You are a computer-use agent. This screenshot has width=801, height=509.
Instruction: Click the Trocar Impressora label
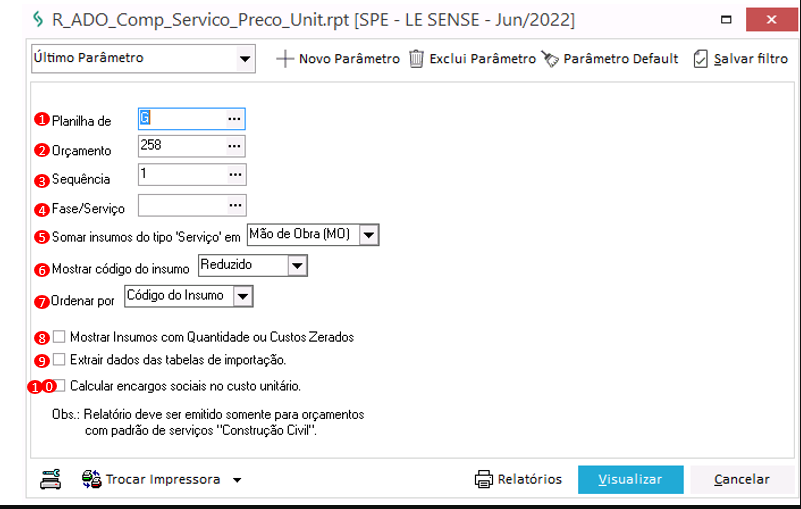(163, 479)
